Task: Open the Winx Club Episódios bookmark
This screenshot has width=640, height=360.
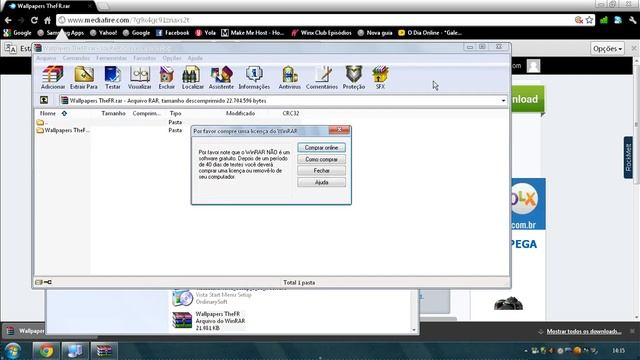Action: 322,33
